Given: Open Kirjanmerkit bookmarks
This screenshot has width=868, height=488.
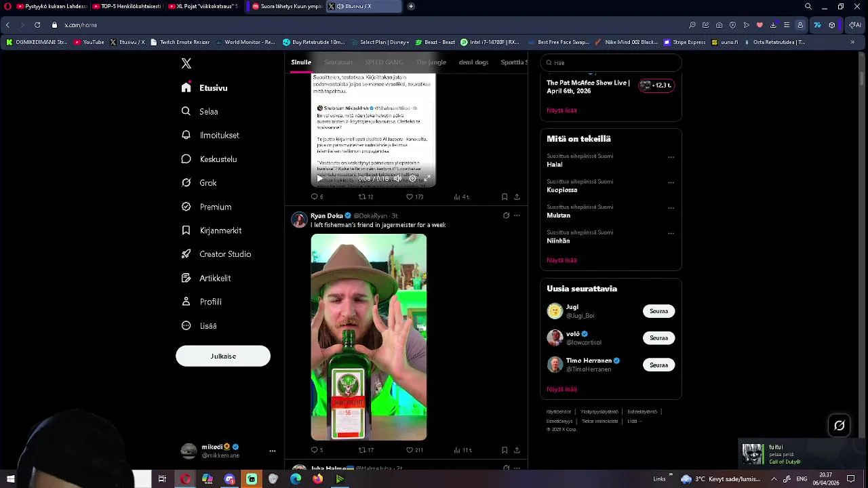Looking at the screenshot, I should click(x=211, y=230).
